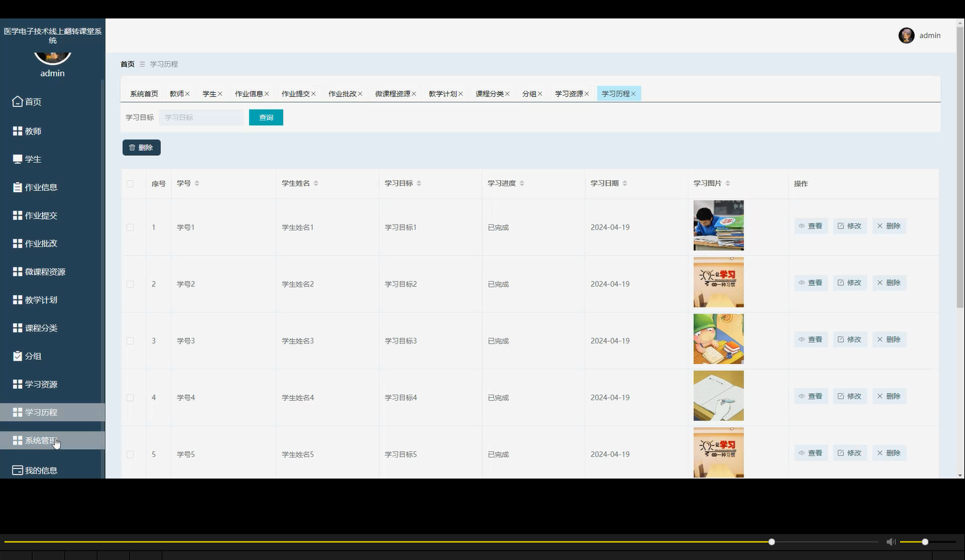Click the 删除 batch delete button

[x=141, y=148]
